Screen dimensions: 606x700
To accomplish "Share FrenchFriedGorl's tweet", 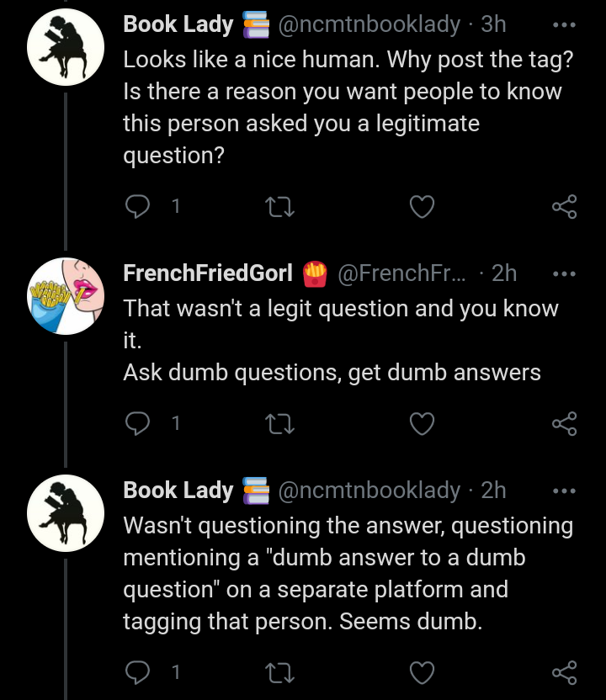I will pos(565,424).
